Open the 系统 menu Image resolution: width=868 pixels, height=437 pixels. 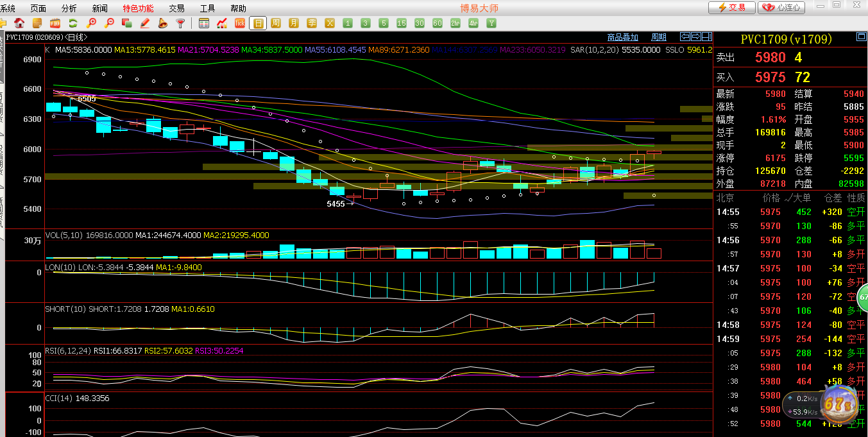(8, 8)
